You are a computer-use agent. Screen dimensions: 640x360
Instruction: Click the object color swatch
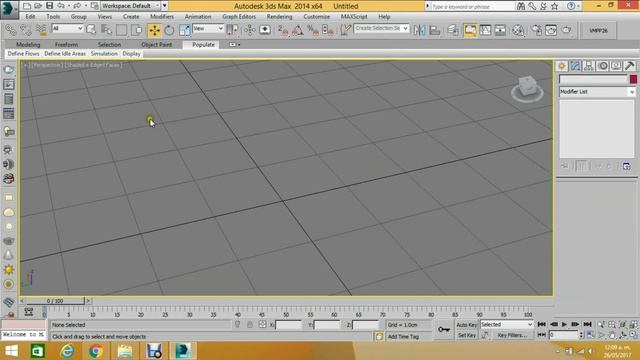[x=633, y=79]
